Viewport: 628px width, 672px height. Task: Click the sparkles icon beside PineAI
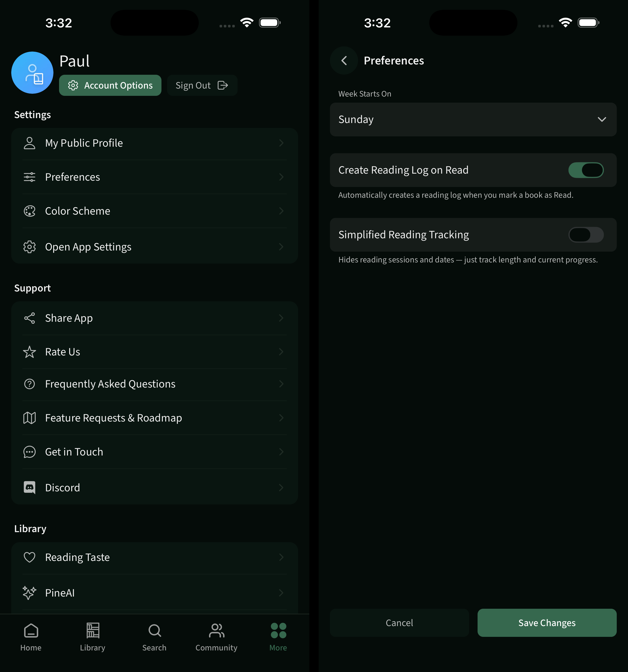pos(29,593)
